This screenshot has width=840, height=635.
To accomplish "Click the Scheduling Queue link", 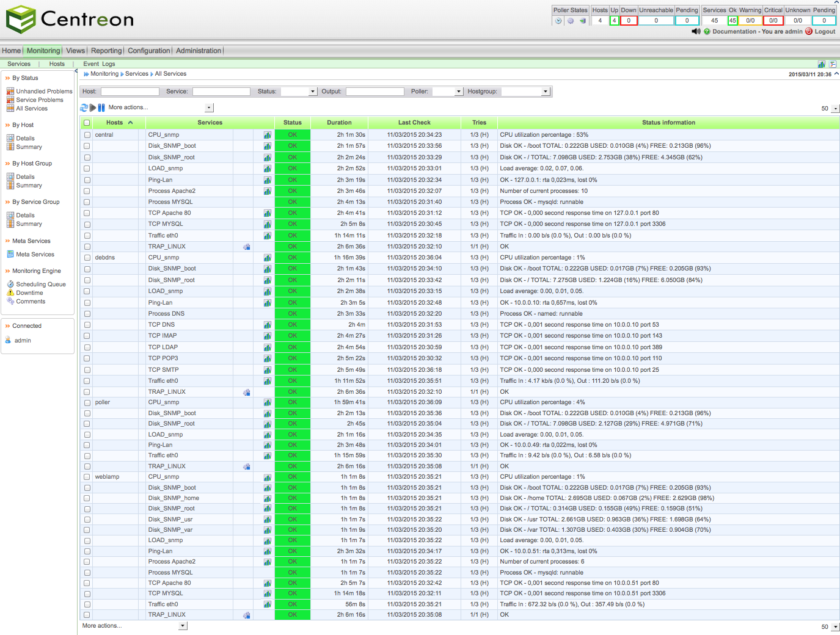I will click(40, 285).
